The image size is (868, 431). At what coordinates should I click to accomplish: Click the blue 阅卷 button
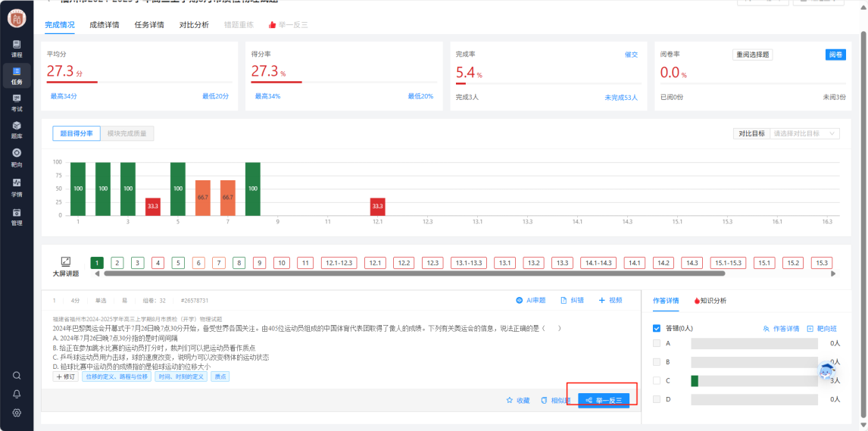click(835, 55)
